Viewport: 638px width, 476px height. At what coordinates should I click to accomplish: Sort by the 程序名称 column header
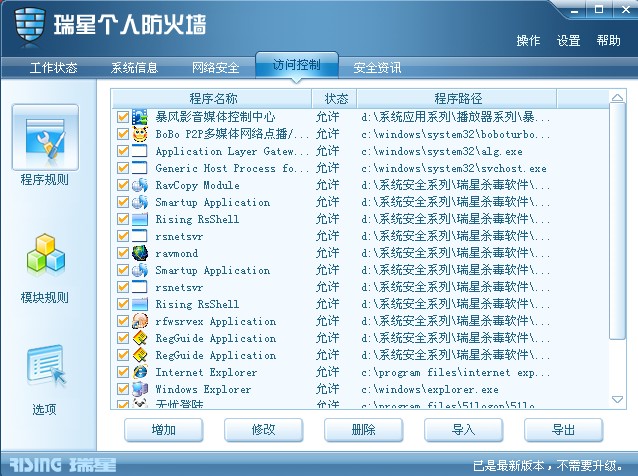click(212, 98)
